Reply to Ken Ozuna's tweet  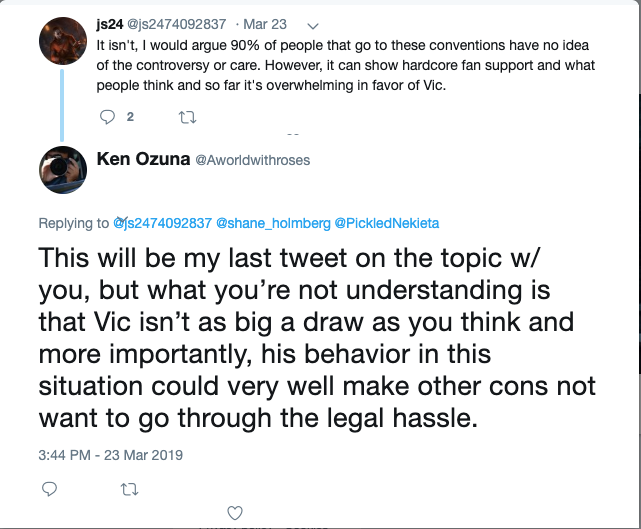click(x=49, y=489)
